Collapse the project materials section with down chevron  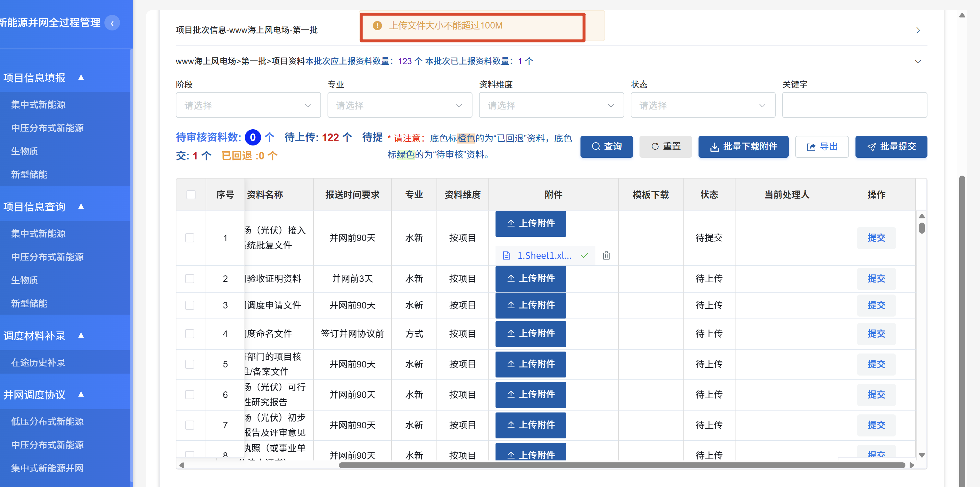[x=918, y=61]
